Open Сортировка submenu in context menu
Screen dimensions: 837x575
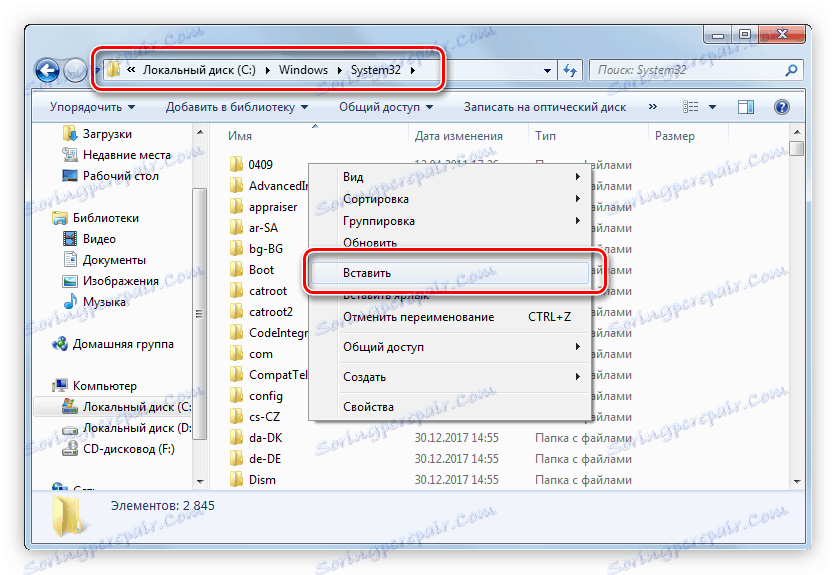(449, 199)
